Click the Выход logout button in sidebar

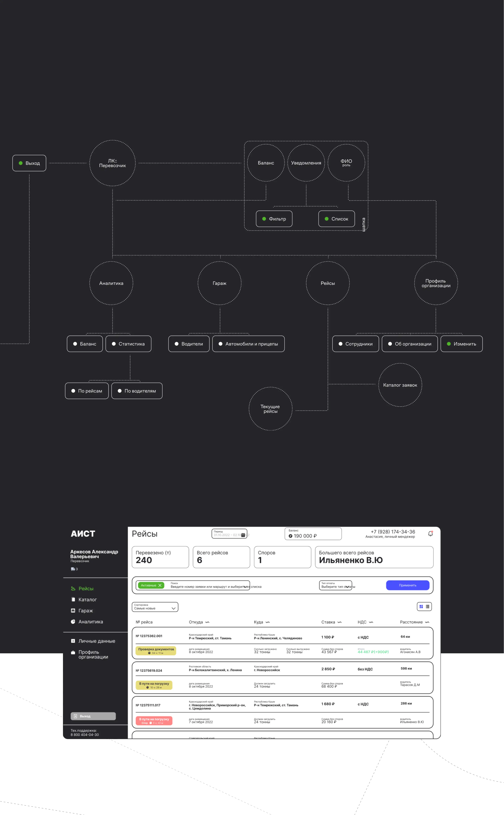[x=93, y=716]
